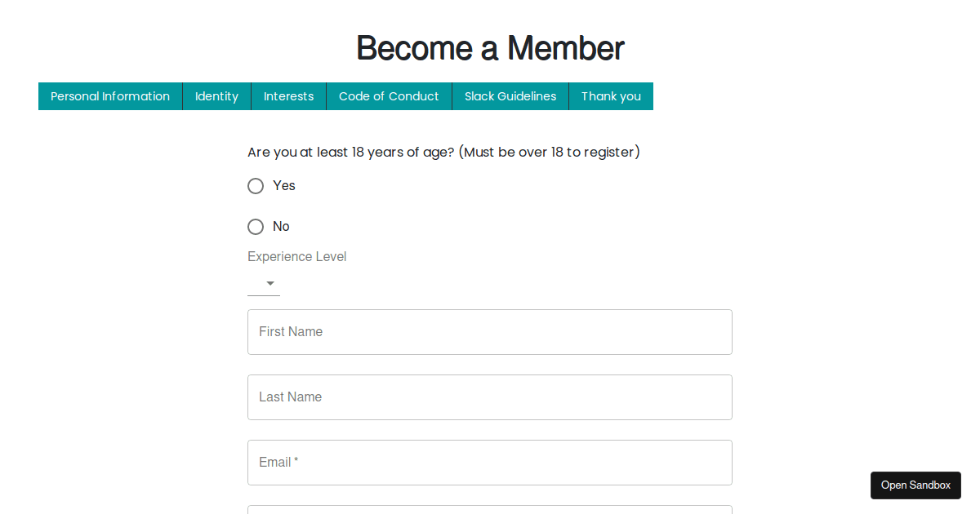
Task: Click the age requirement question text
Action: 444,152
